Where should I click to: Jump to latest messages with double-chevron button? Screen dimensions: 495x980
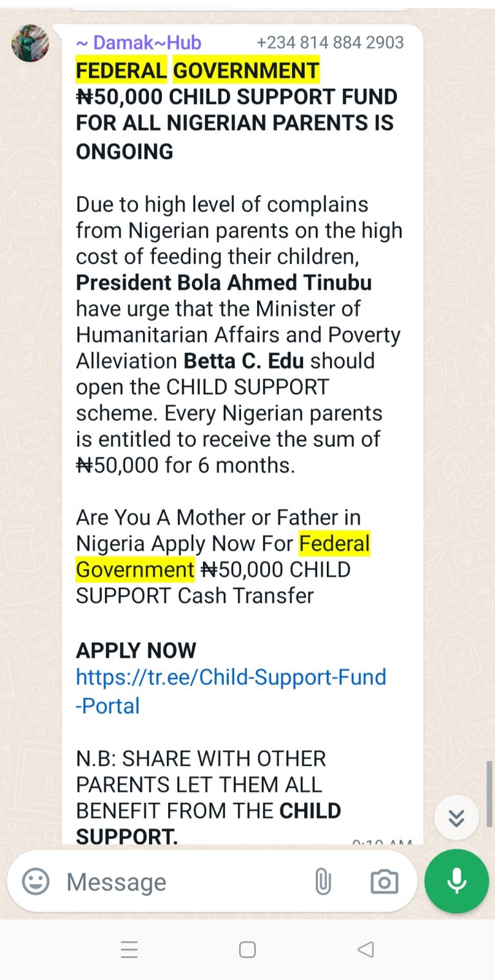pos(456,818)
